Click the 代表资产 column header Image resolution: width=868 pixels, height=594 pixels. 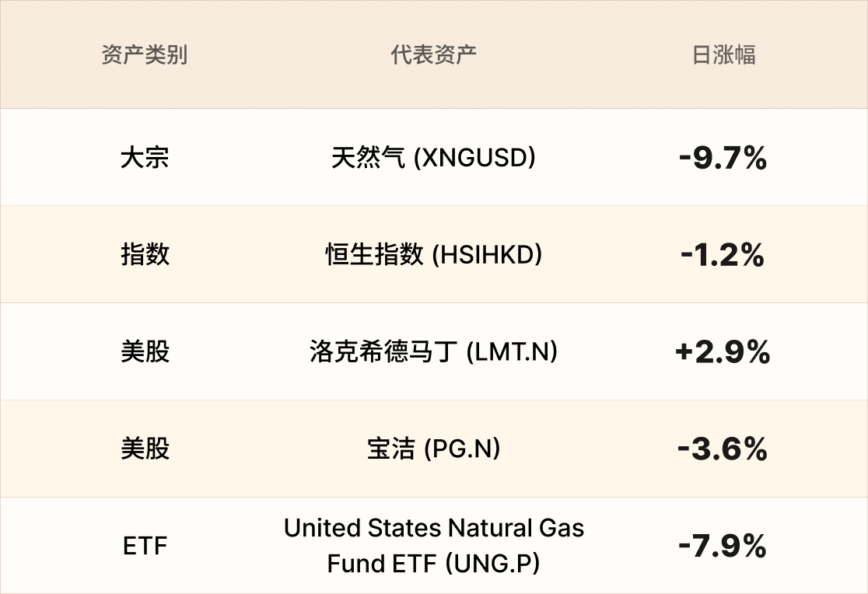433,55
